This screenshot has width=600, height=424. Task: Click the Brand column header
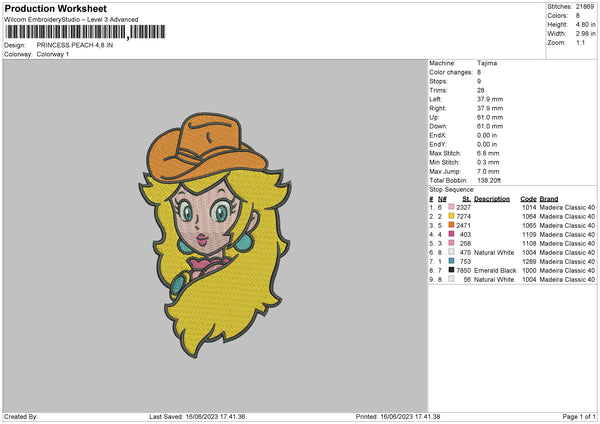click(x=549, y=198)
